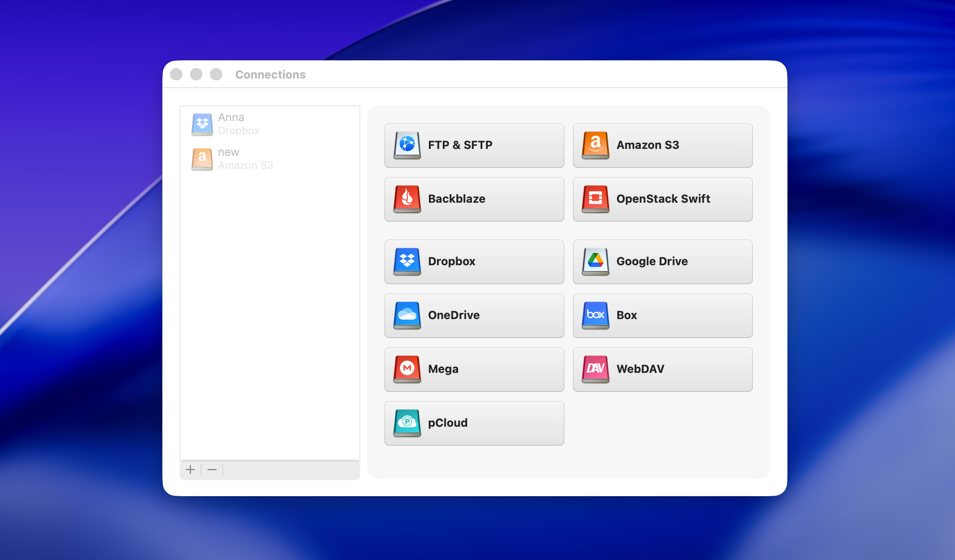Click the Dropbox icon next to Anna
The image size is (955, 560).
(202, 124)
